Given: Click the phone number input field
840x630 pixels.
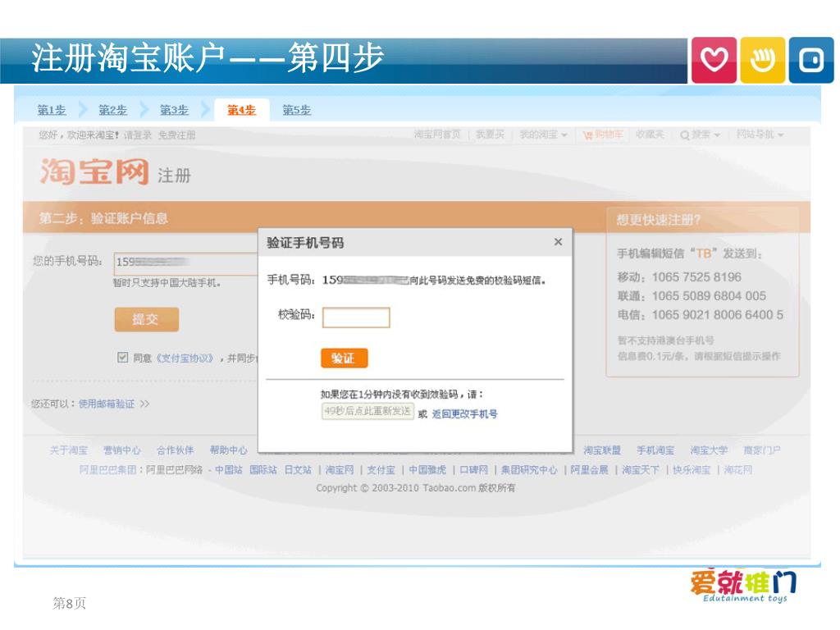Looking at the screenshot, I should click(185, 262).
